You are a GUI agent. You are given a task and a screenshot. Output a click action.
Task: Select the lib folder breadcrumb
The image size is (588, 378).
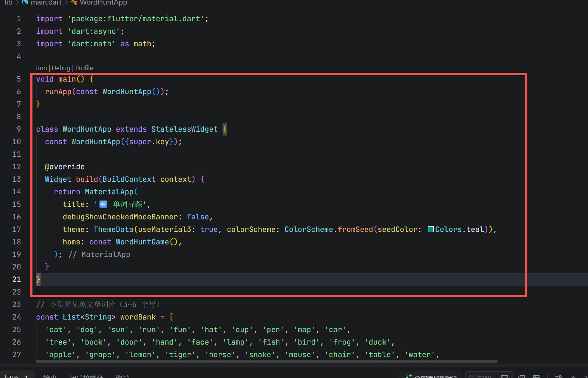click(x=8, y=3)
